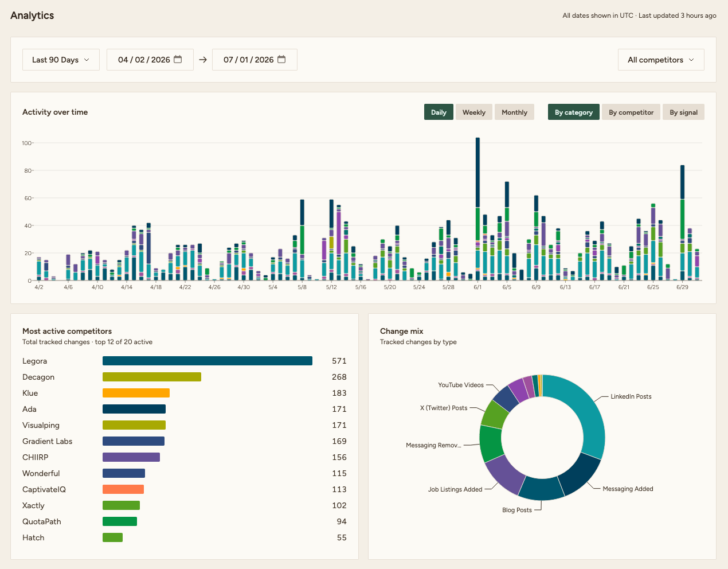Select the Daily granularity toggle
The width and height of the screenshot is (728, 569).
(439, 112)
